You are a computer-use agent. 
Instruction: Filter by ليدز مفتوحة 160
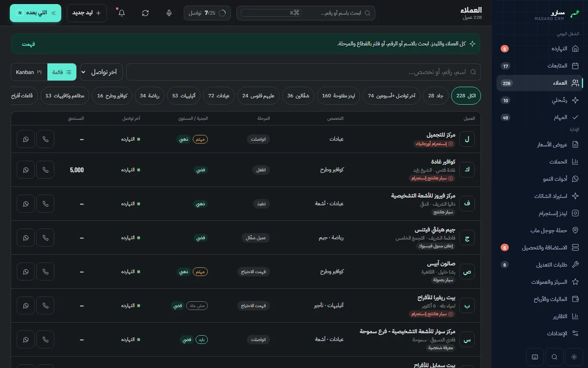[339, 96]
